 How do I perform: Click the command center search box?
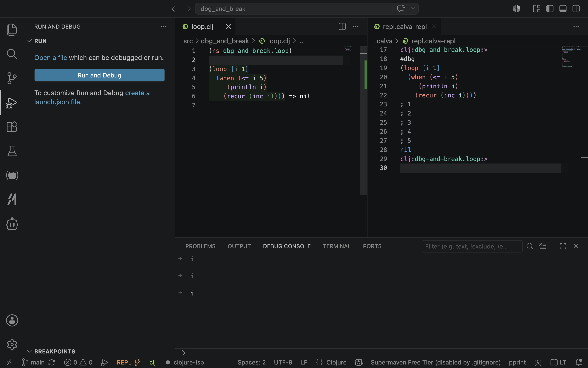coord(294,9)
